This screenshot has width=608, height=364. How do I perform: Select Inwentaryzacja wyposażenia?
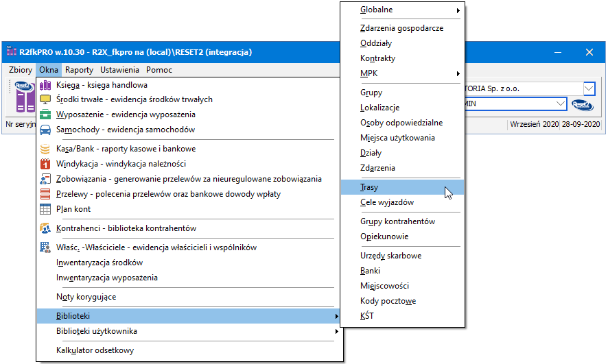tap(190, 278)
